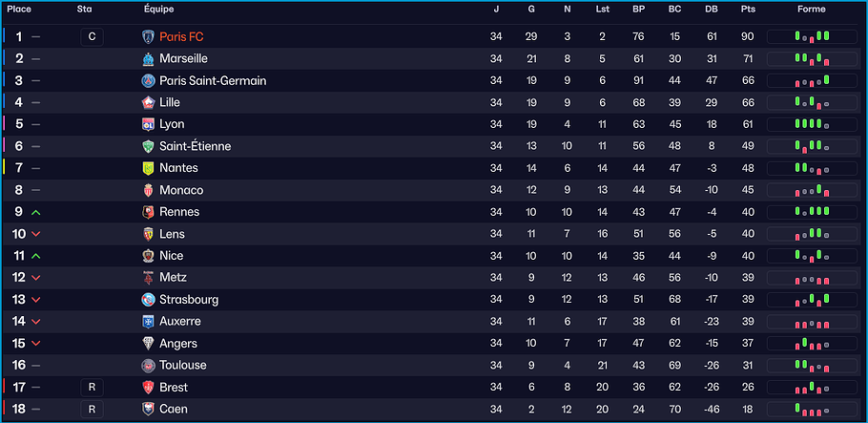Click the Caen club crest
Viewport: 868px width, 423px height.
click(148, 410)
